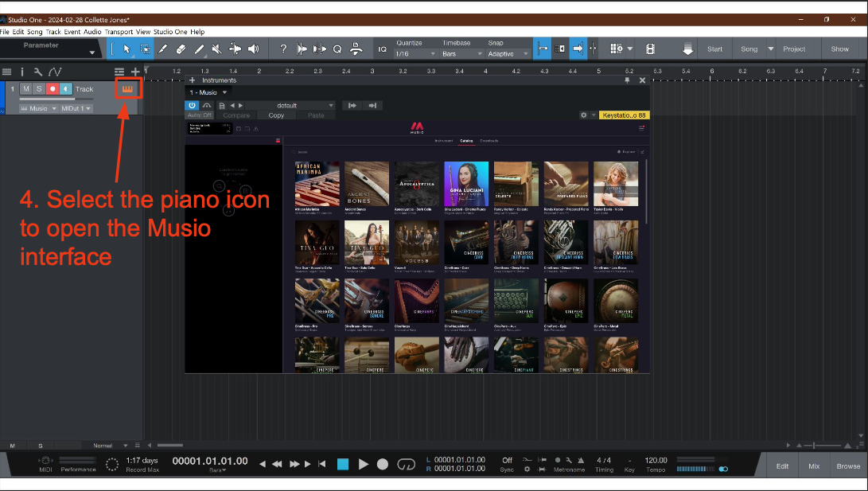Open the orange piano instrument editor icon

point(128,88)
